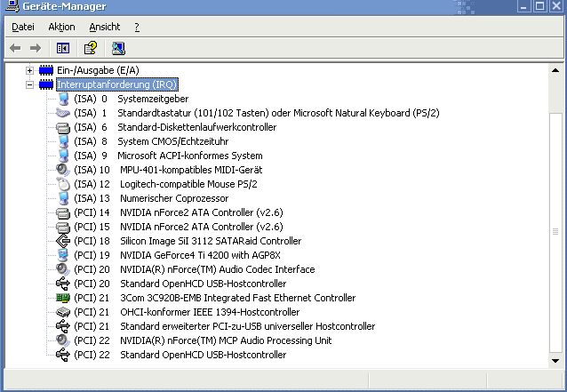The image size is (567, 392).
Task: Open the Datei menu
Action: [x=23, y=27]
